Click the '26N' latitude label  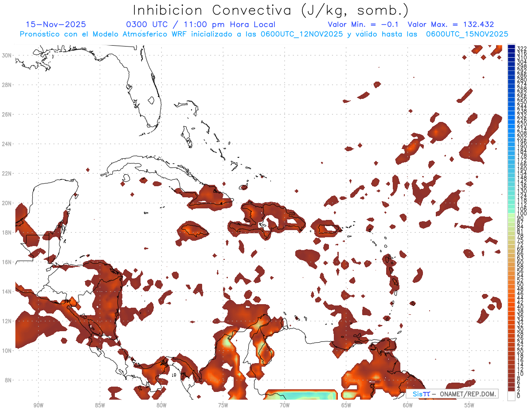(x=7, y=114)
